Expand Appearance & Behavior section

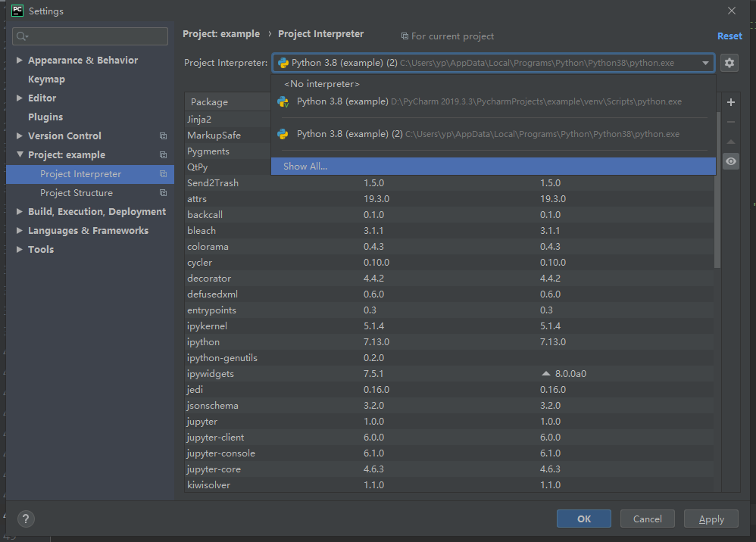pyautogui.click(x=19, y=61)
